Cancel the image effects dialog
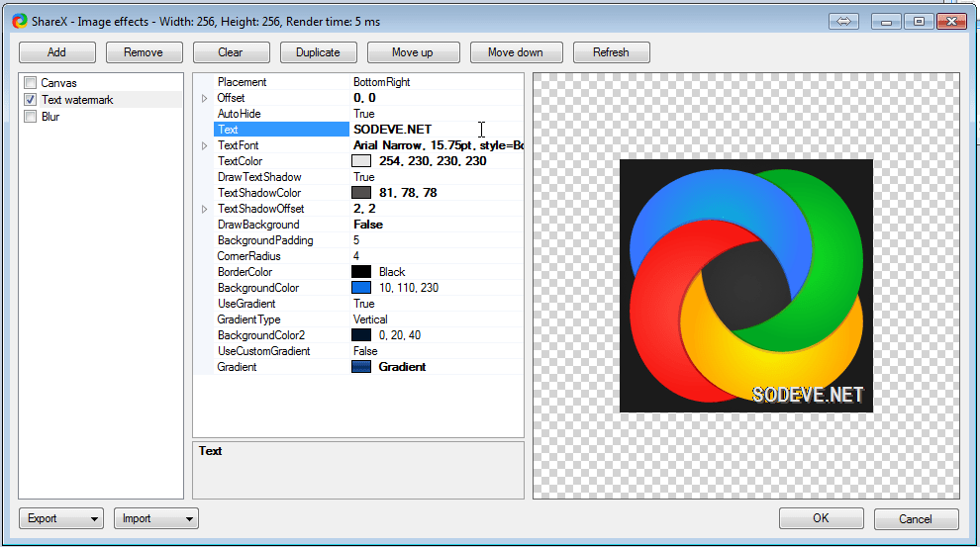Viewport: 980px width, 547px height. (917, 519)
